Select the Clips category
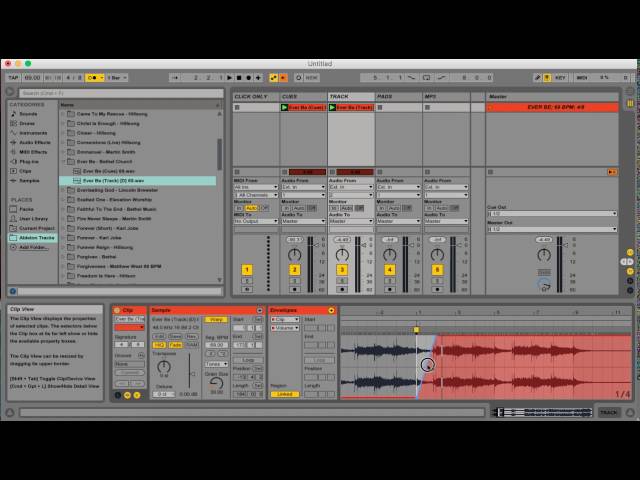This screenshot has width=640, height=480. pos(25,171)
